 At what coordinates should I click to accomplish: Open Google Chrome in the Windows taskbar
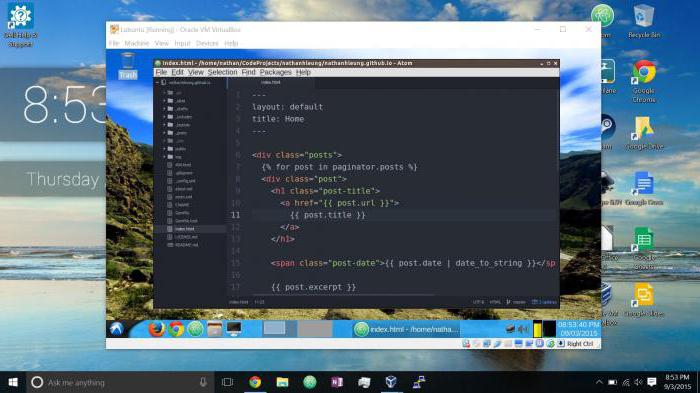coord(255,382)
